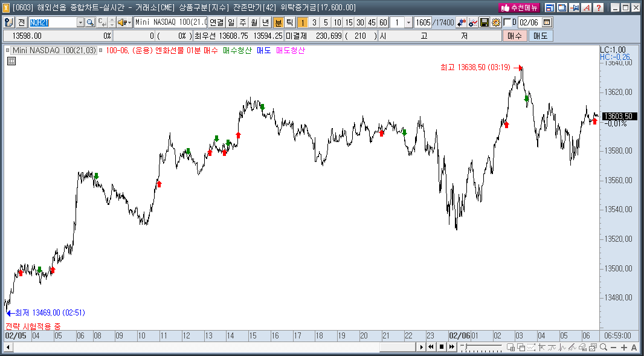Click the fast-forward double-right arrow button
Image resolution: width=644 pixels, height=356 pixels.
pos(452,347)
